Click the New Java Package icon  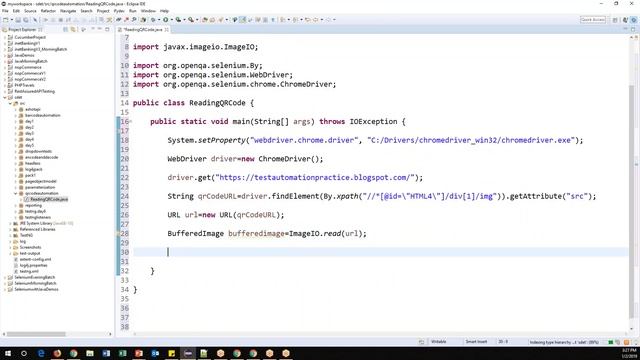(x=205, y=20)
